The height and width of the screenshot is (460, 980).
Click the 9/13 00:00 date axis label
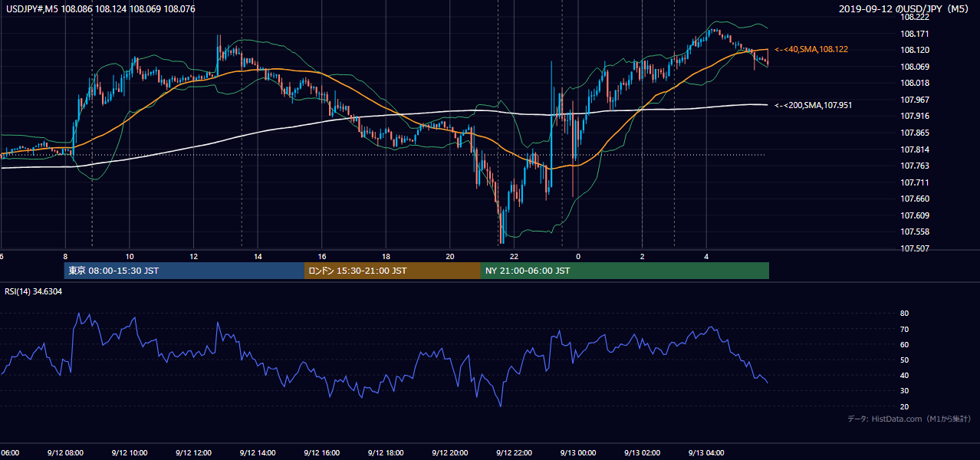[578, 452]
